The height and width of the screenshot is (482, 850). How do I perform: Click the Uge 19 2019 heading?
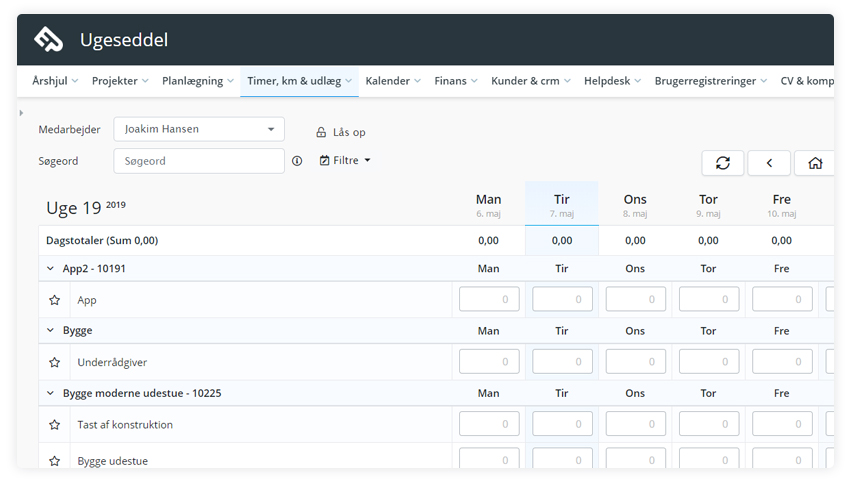(x=86, y=208)
